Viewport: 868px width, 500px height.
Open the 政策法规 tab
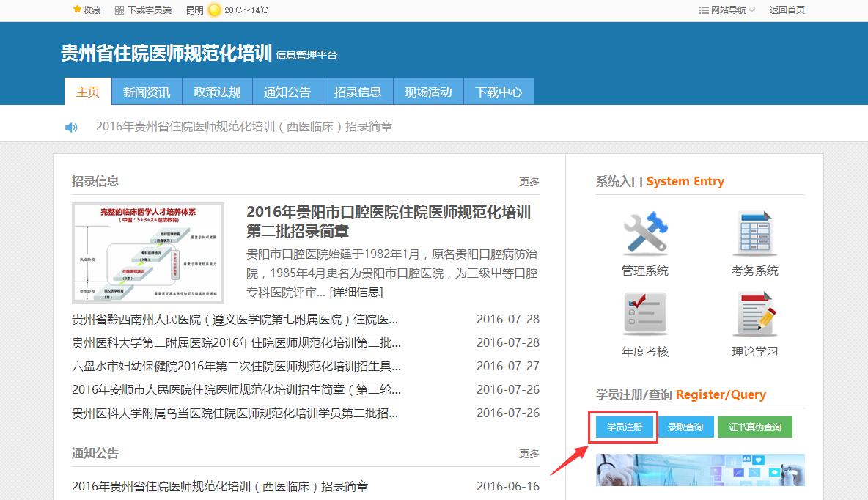[217, 92]
